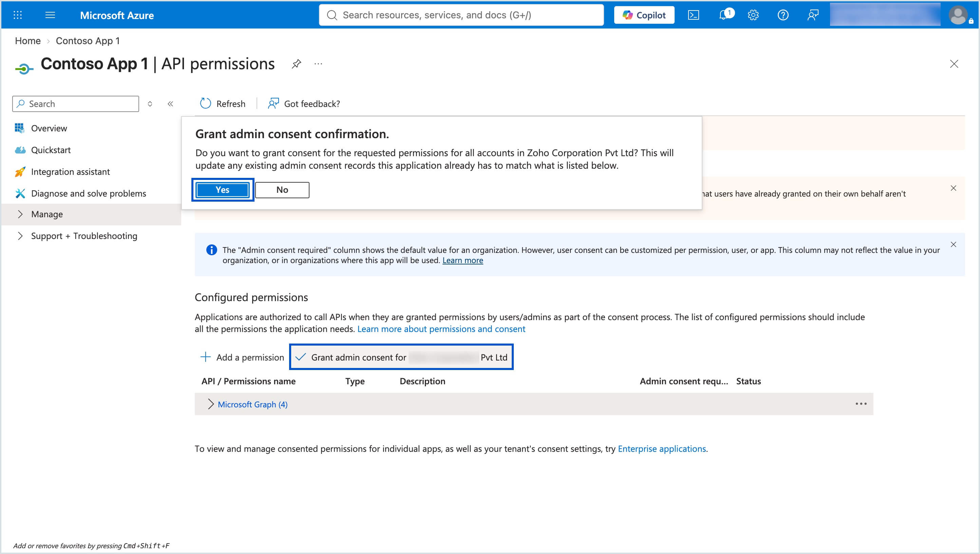Close the API permissions blade

coord(954,64)
